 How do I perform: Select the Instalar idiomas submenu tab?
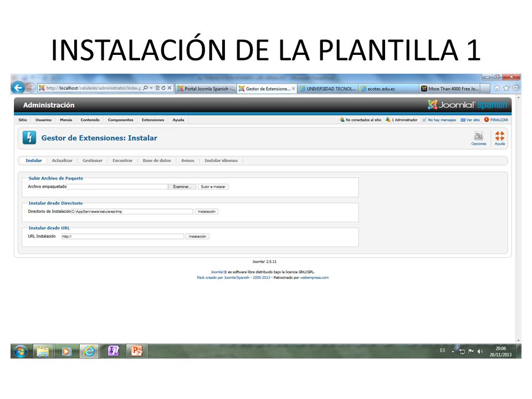pos(221,161)
